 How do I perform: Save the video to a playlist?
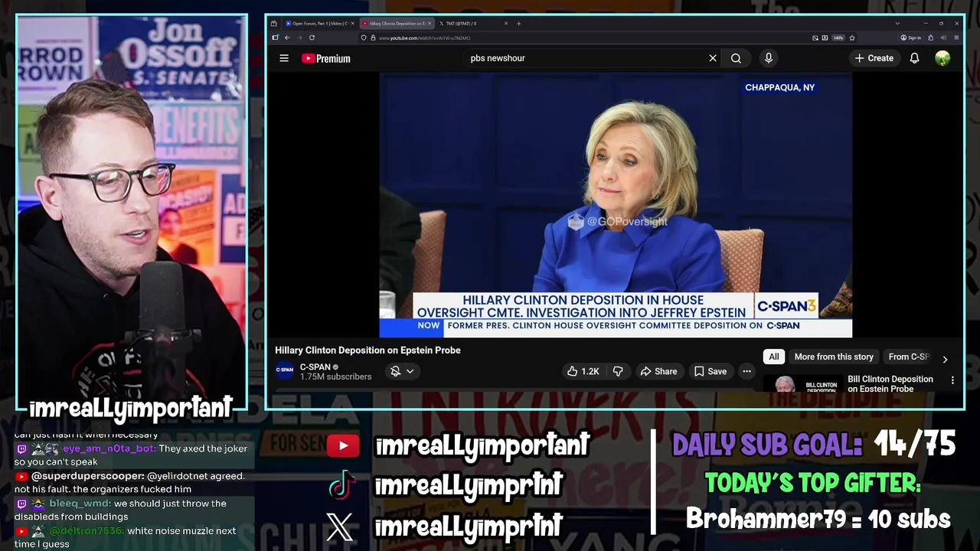(710, 371)
